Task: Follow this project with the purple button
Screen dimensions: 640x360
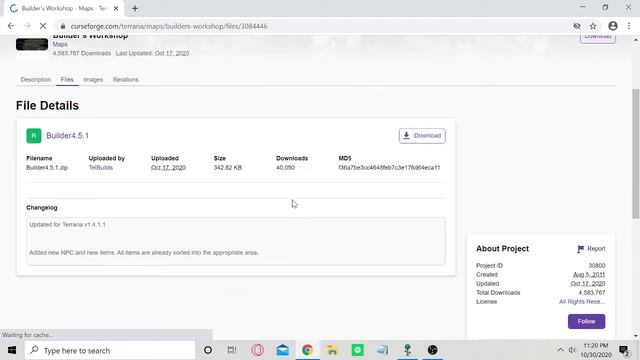Action: [586, 322]
